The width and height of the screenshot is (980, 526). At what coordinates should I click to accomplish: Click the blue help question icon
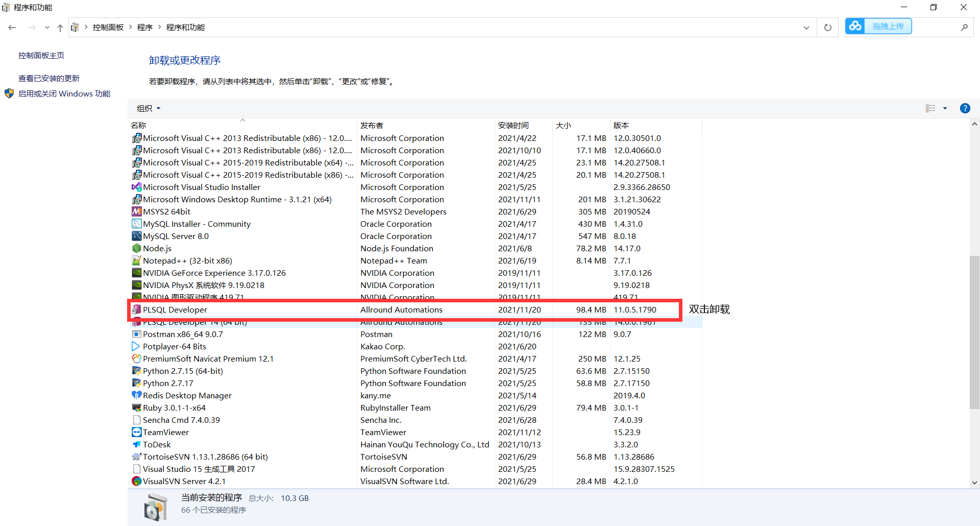tap(965, 108)
